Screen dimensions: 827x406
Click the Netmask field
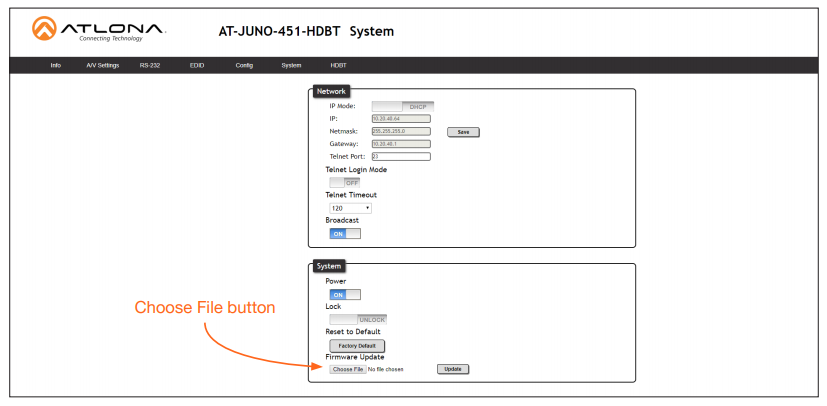click(401, 131)
